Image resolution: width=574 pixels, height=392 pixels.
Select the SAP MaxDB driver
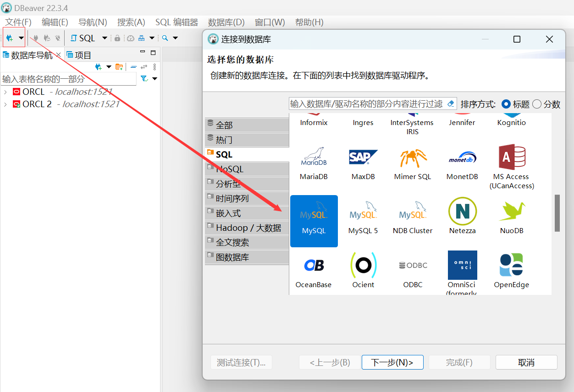tap(363, 163)
